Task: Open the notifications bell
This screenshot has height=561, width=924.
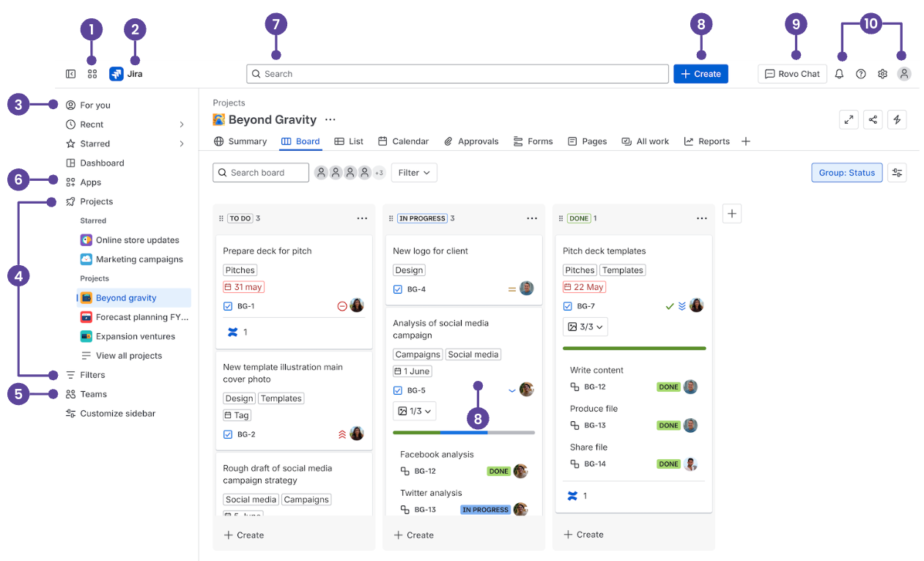Action: (839, 74)
